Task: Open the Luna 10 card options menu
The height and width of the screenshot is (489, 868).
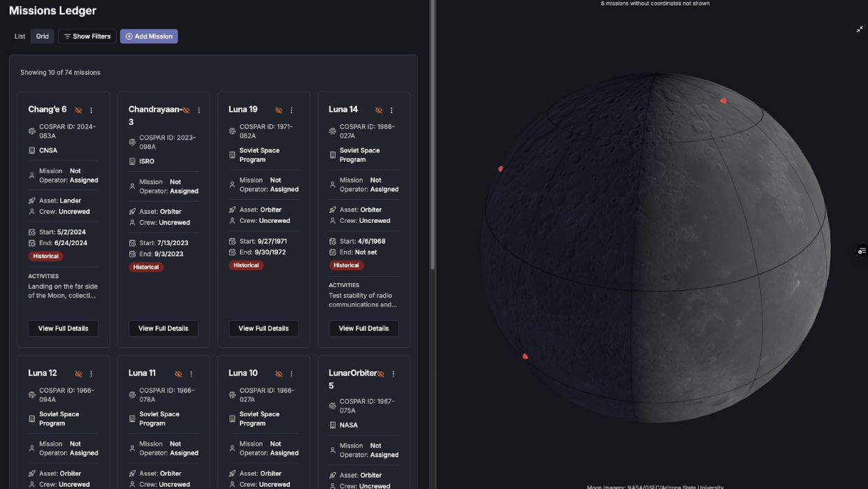Action: [291, 374]
